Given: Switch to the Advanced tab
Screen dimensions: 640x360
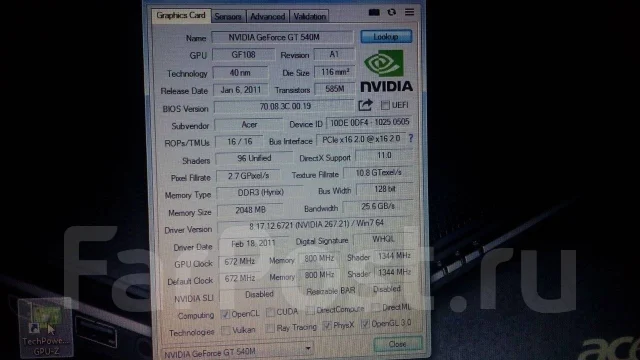Looking at the screenshot, I should (x=267, y=17).
